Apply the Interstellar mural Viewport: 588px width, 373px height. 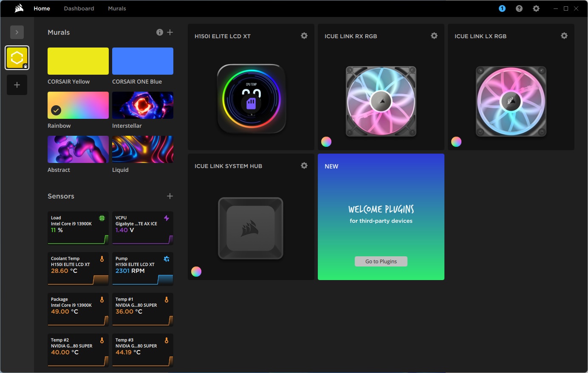(x=143, y=105)
